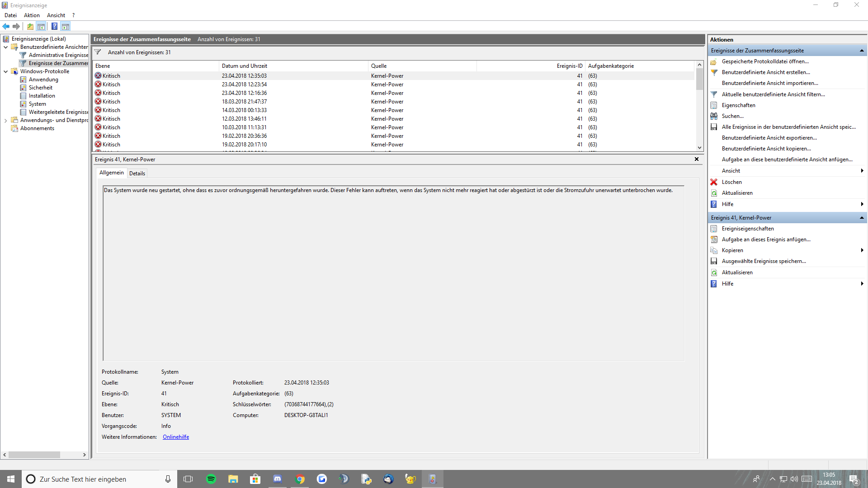Open the Onlinehilfe link
The height and width of the screenshot is (488, 868).
point(176,437)
